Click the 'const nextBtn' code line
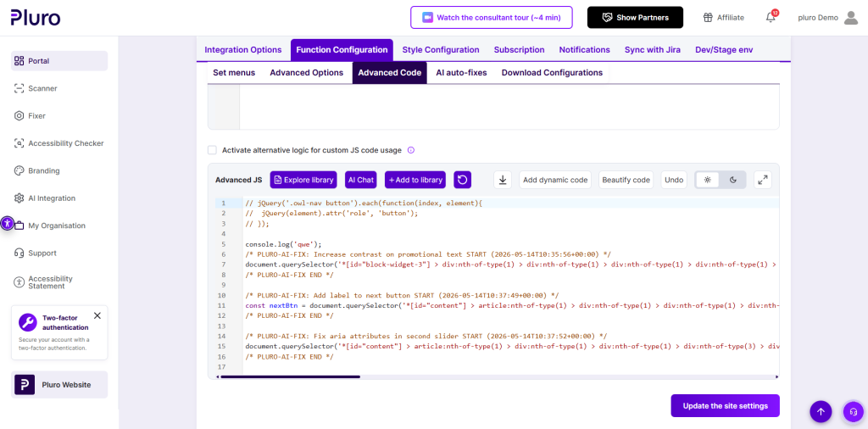This screenshot has height=429, width=868. 512,305
